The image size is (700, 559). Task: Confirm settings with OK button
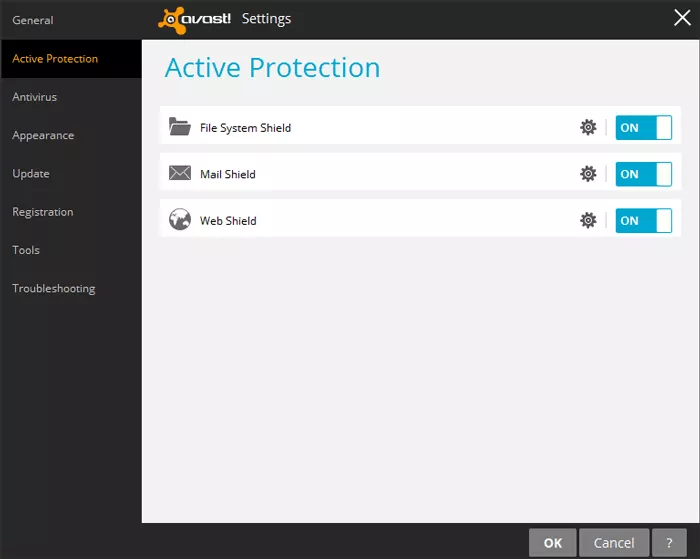553,543
